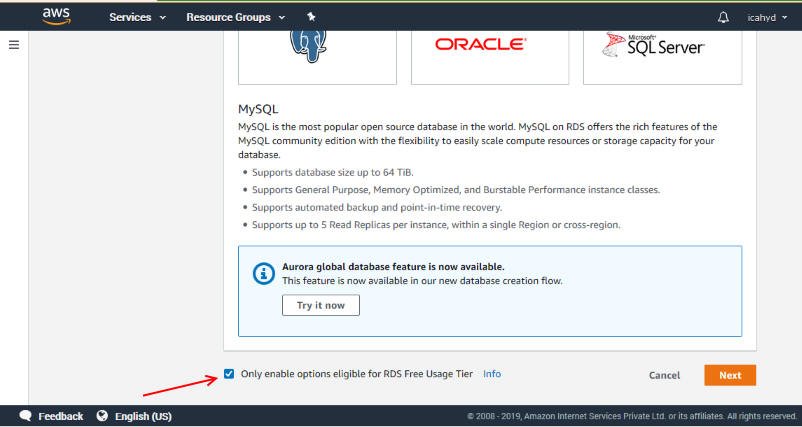Click the globe language icon

(102, 416)
